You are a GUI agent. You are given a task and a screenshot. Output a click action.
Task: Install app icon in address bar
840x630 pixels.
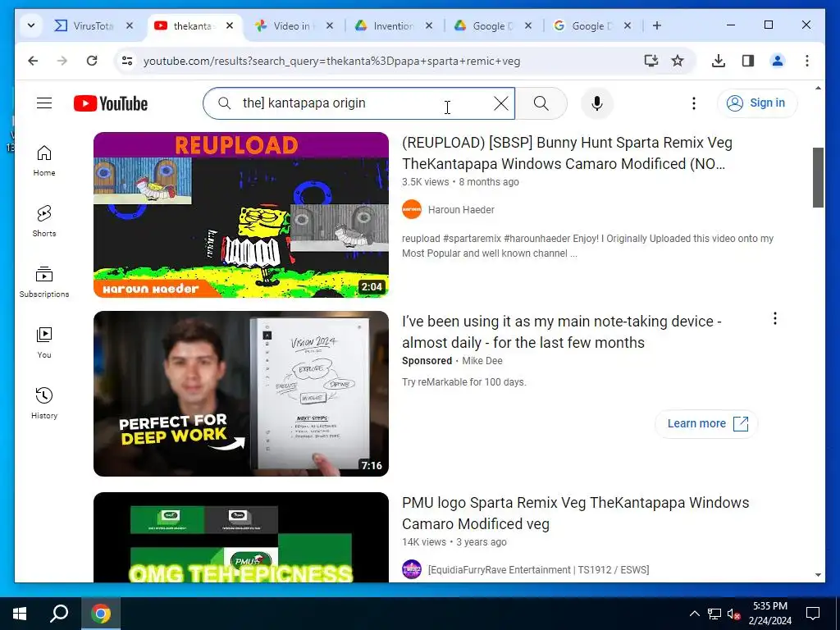click(x=651, y=61)
